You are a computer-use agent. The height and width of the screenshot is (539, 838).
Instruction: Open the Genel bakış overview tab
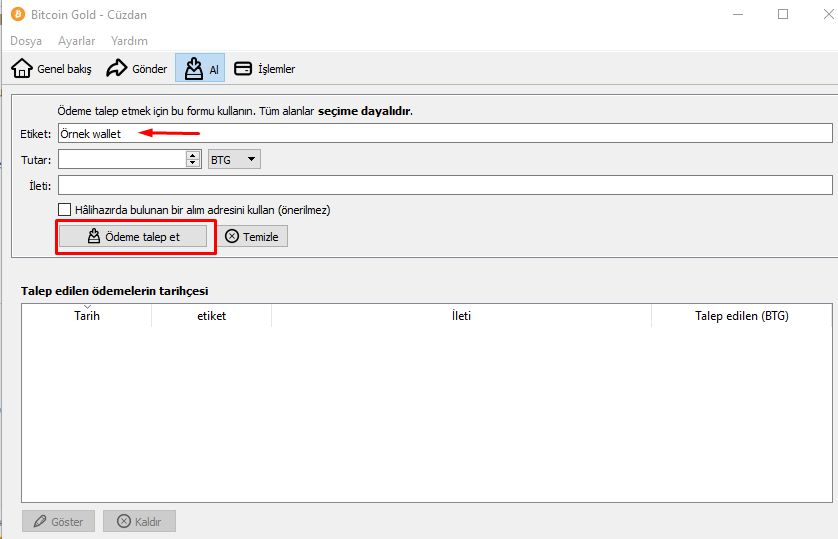(x=52, y=68)
